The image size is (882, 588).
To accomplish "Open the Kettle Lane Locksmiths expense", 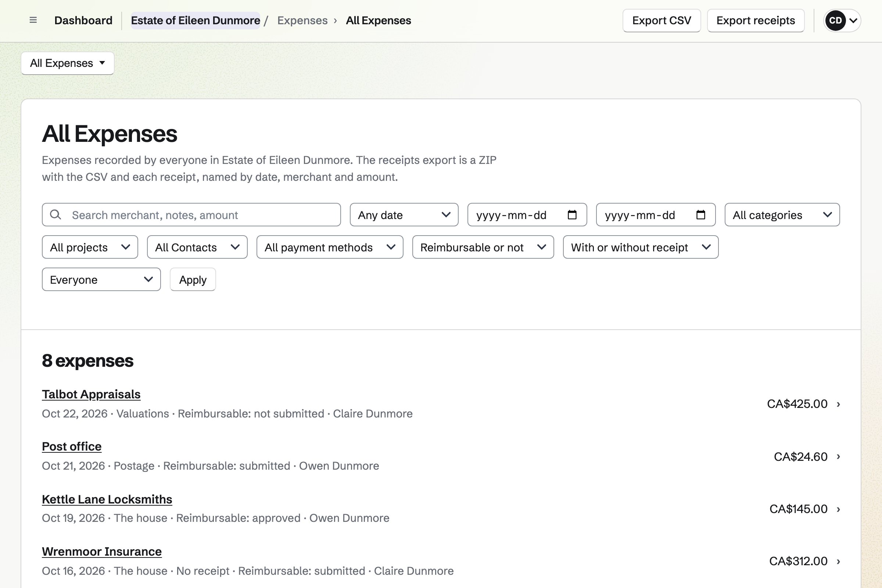I will [x=107, y=499].
